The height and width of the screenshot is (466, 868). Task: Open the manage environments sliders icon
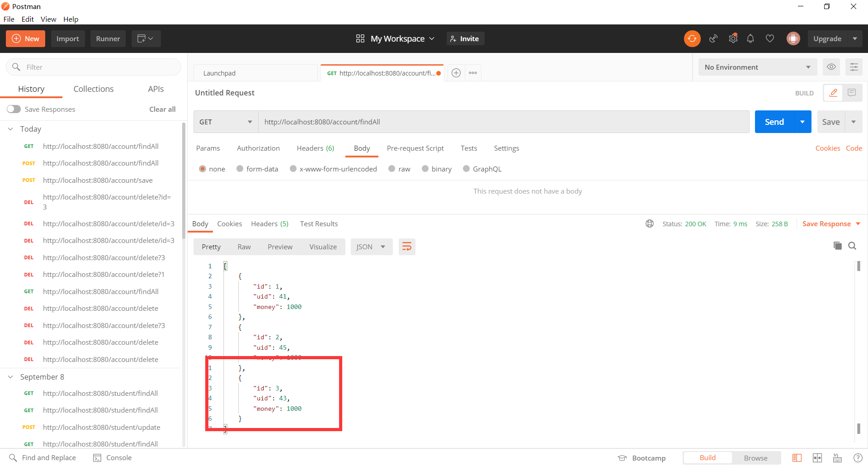[854, 67]
